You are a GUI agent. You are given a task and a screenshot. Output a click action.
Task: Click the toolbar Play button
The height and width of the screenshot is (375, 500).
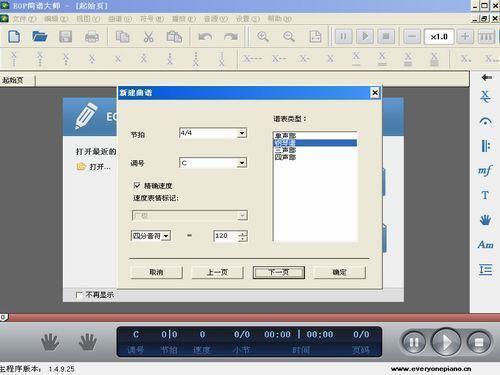pos(365,36)
